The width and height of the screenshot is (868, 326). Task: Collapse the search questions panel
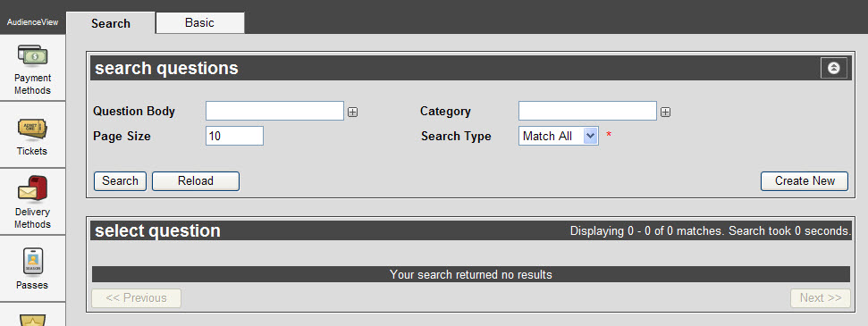(x=834, y=68)
